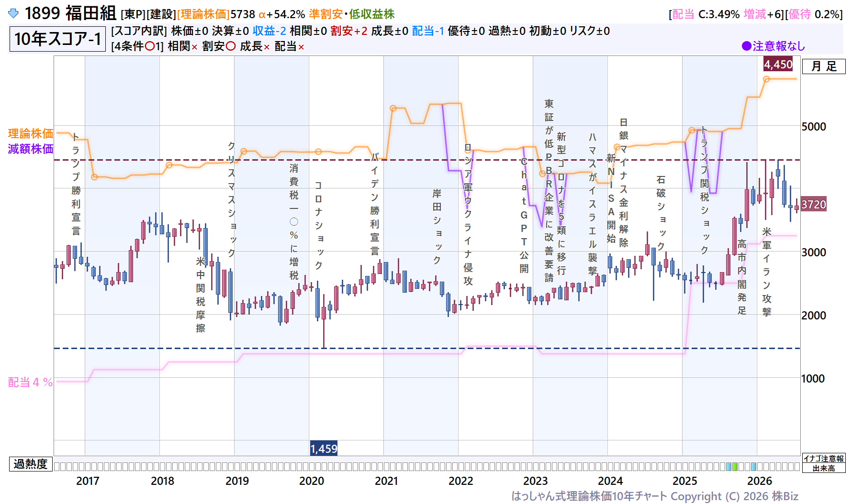Select the 月足 chart period box
The image size is (852, 504).
coord(824,66)
